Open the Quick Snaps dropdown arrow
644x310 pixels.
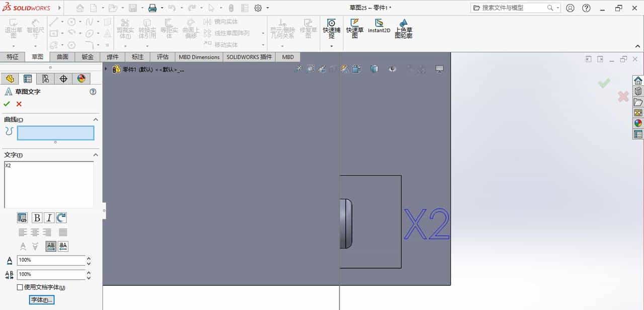click(x=332, y=46)
